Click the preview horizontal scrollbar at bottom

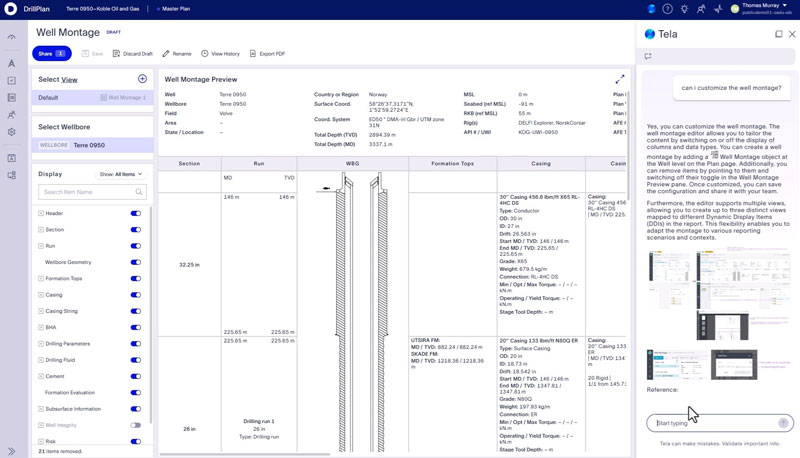click(x=245, y=454)
